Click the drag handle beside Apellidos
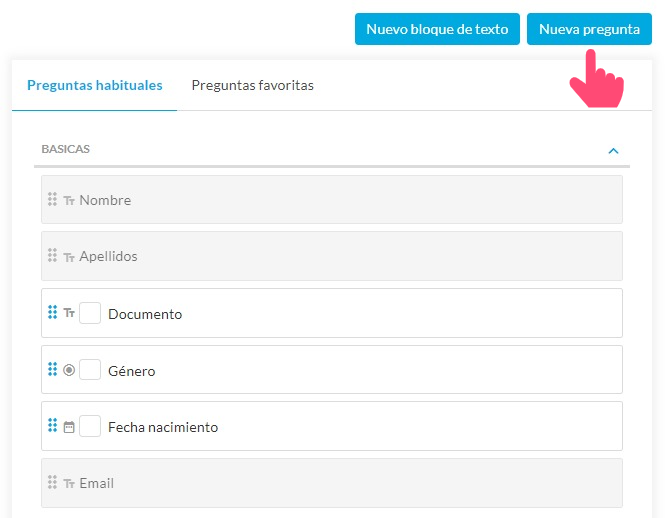 (52, 256)
